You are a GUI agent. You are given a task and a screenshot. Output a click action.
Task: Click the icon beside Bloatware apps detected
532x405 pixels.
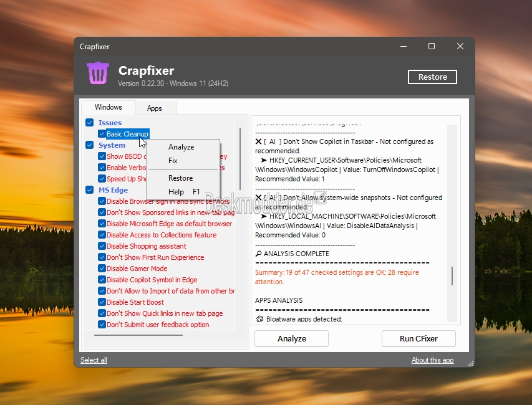[259, 319]
